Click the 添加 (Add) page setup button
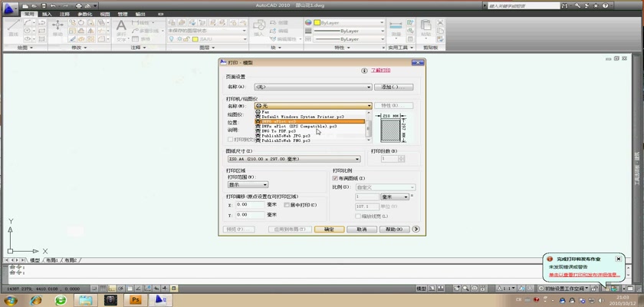644x307 pixels. [x=394, y=87]
